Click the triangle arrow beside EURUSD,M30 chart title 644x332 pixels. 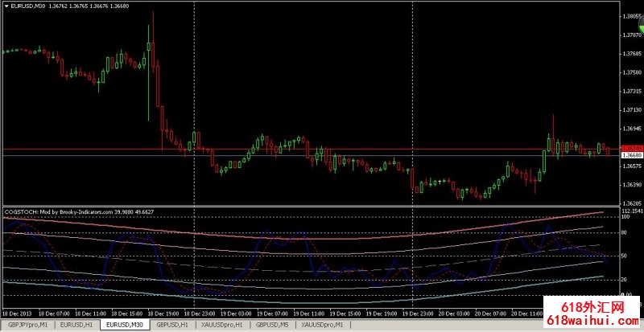6,6
